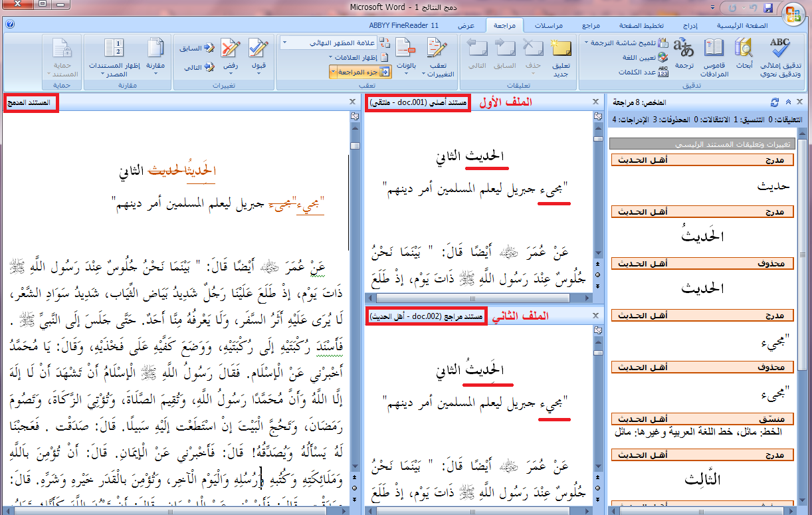The height and width of the screenshot is (515, 812).
Task: Collapse the summary details with double chevron
Action: pos(788,102)
